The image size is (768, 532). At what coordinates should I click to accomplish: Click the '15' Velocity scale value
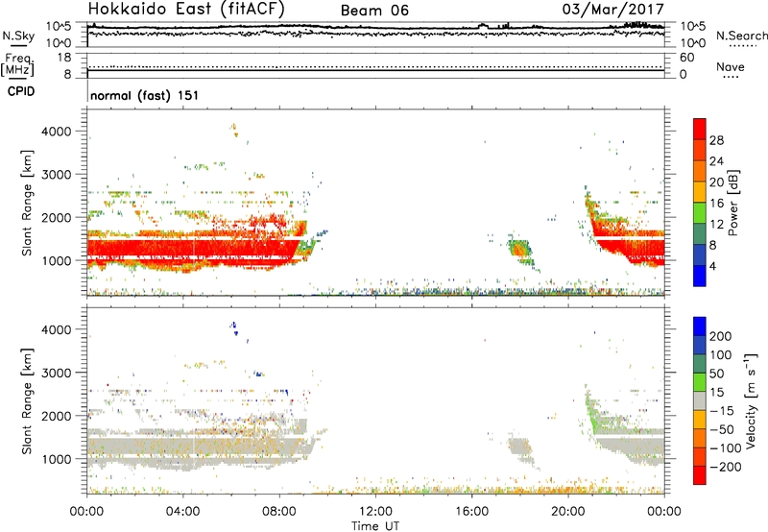717,392
